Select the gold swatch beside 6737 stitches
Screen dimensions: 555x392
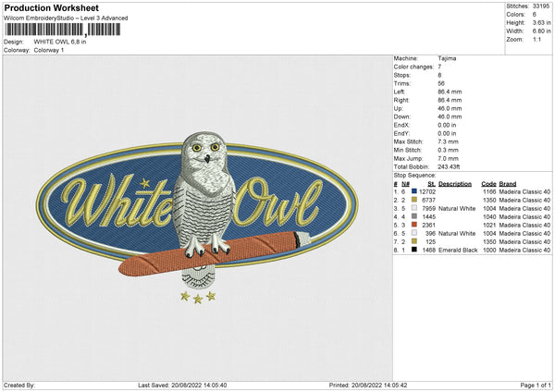click(414, 200)
